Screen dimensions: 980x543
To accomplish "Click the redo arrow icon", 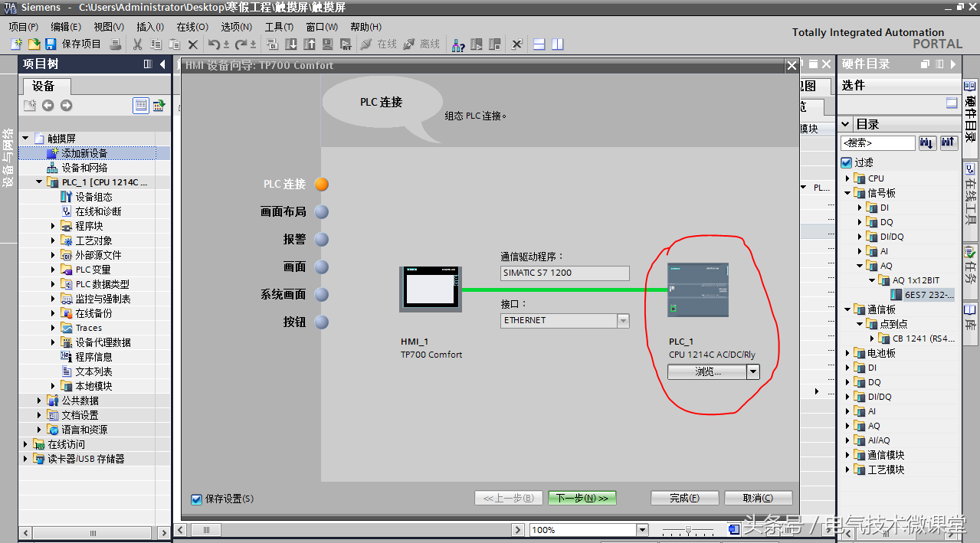I will [x=241, y=44].
